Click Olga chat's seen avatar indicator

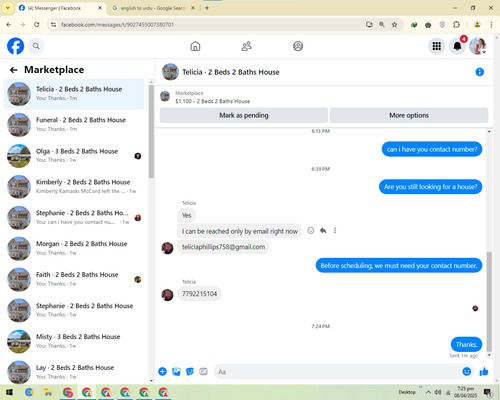[x=138, y=156]
